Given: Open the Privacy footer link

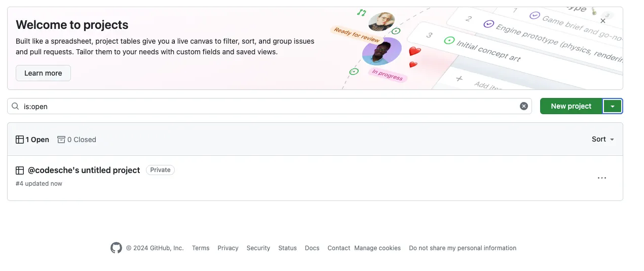Looking at the screenshot, I should (x=228, y=248).
